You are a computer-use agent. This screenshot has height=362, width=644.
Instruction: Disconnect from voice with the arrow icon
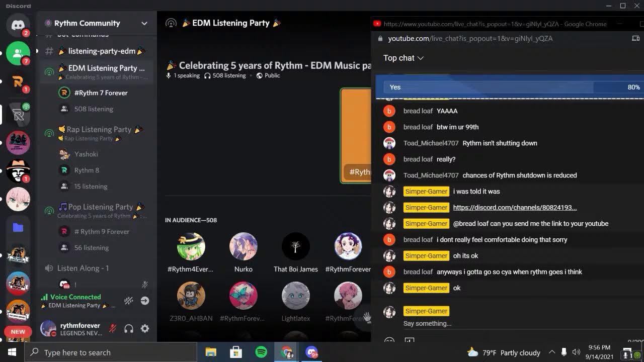pos(145,301)
